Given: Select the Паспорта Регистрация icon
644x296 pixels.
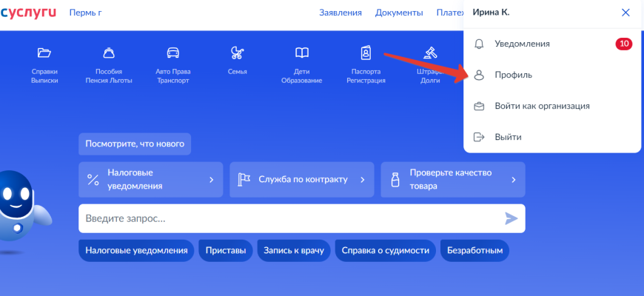Looking at the screenshot, I should point(366,53).
